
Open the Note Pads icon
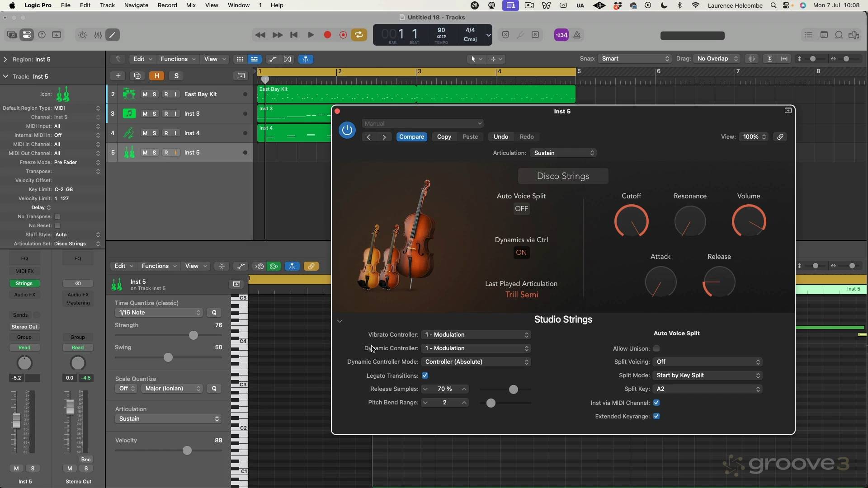pos(824,35)
